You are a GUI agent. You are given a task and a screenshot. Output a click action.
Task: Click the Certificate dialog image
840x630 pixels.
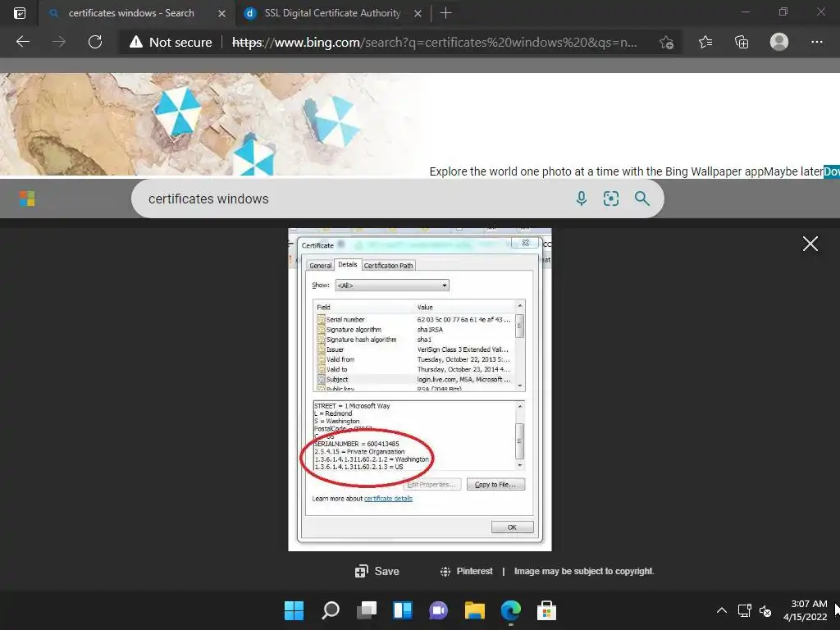pos(420,390)
